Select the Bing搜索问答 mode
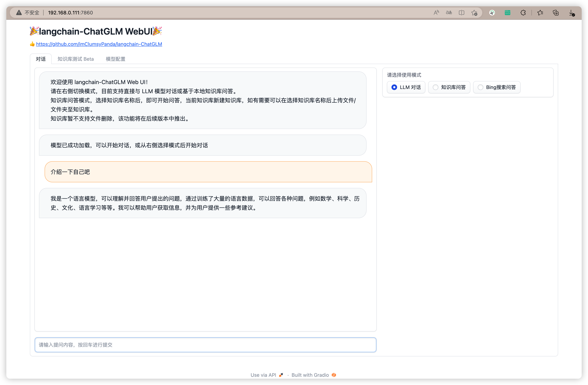588x385 pixels. click(497, 87)
